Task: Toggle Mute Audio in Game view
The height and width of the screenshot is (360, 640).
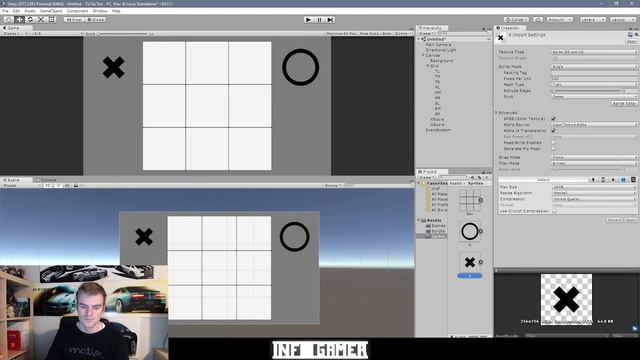Action: click(369, 33)
